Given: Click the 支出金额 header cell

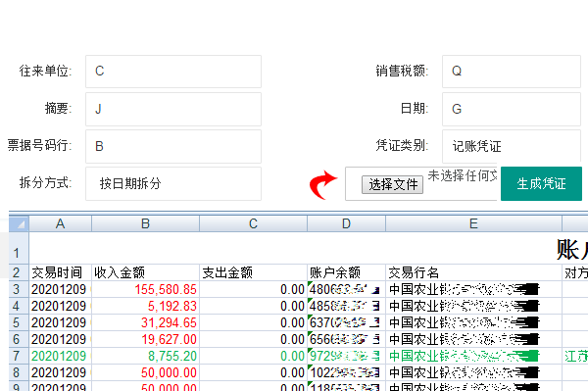Looking at the screenshot, I should (253, 272).
